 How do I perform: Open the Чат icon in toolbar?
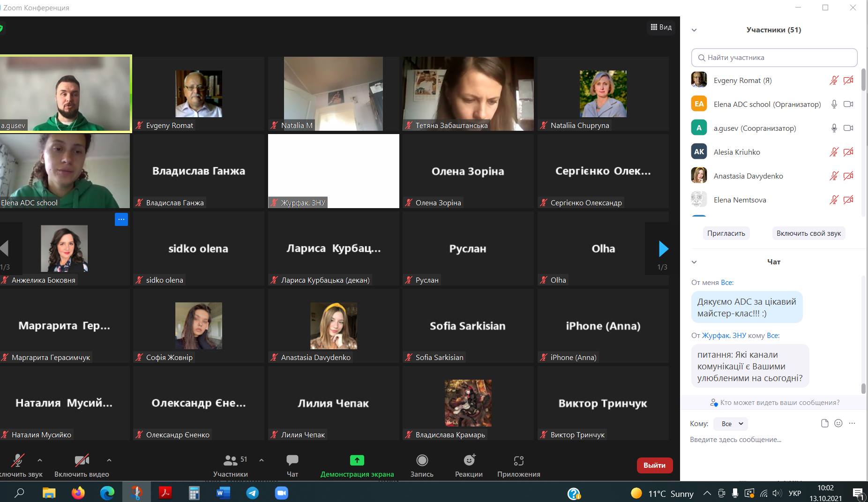coord(292,461)
